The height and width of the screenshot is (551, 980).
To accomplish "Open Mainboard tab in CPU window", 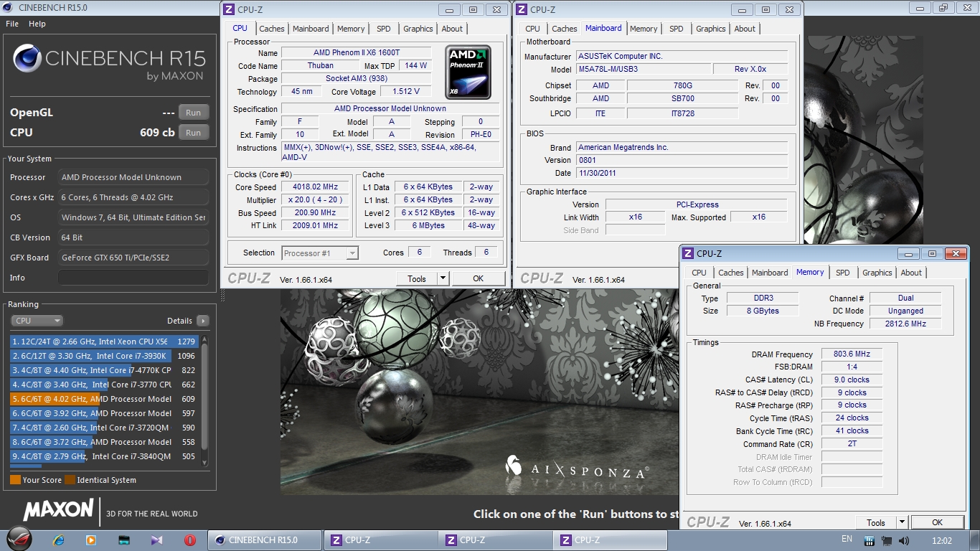I will click(311, 29).
